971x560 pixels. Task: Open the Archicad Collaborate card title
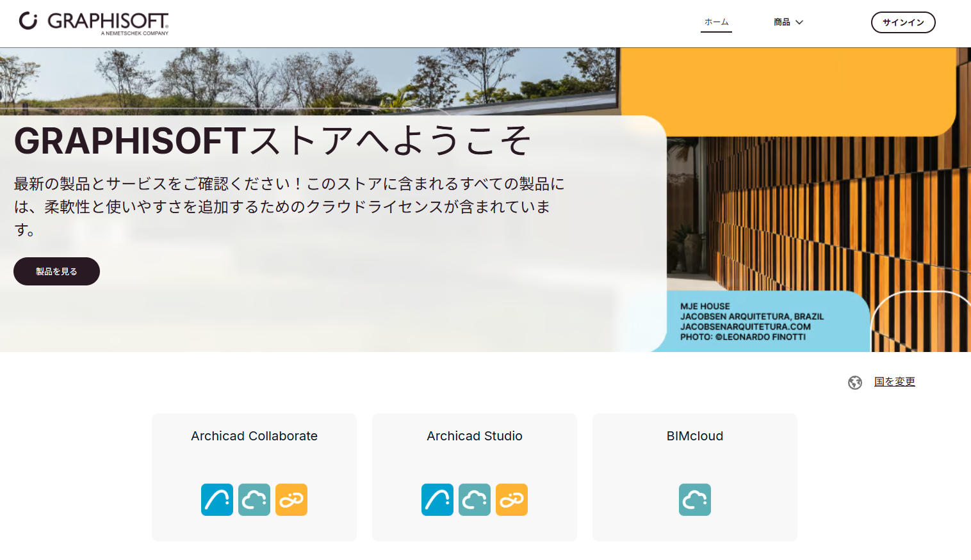(254, 436)
